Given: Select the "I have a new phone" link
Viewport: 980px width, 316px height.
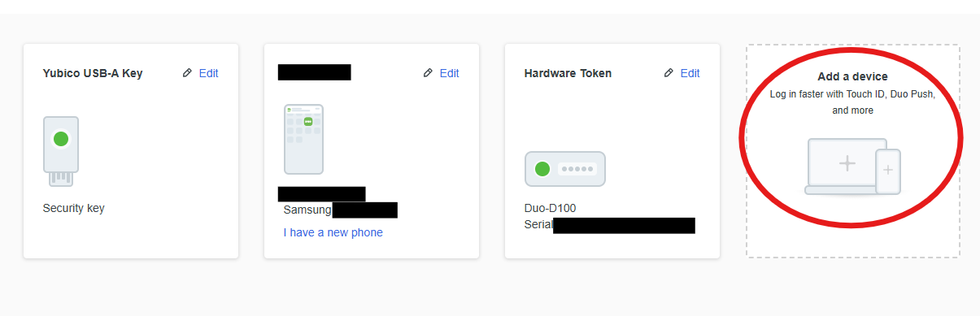Looking at the screenshot, I should (x=333, y=232).
